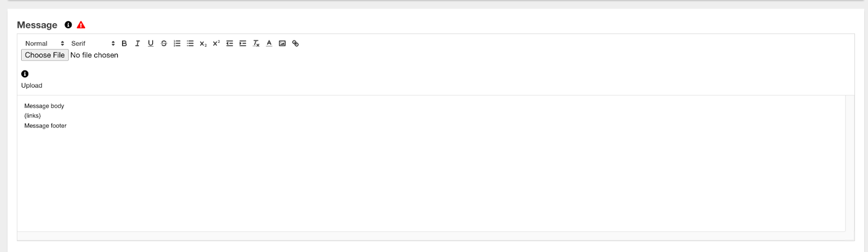
Task: Toggle underline formatting
Action: (x=151, y=43)
